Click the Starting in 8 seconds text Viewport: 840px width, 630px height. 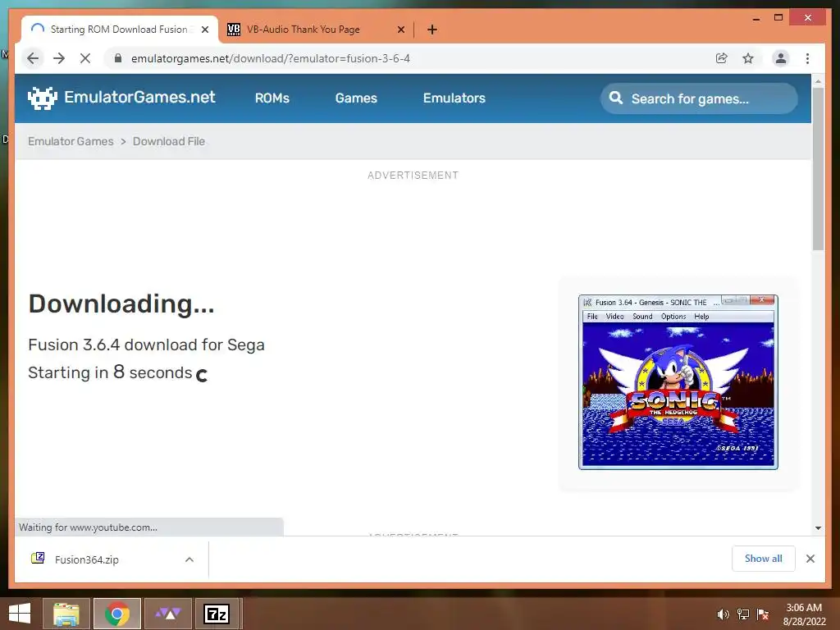(x=110, y=372)
